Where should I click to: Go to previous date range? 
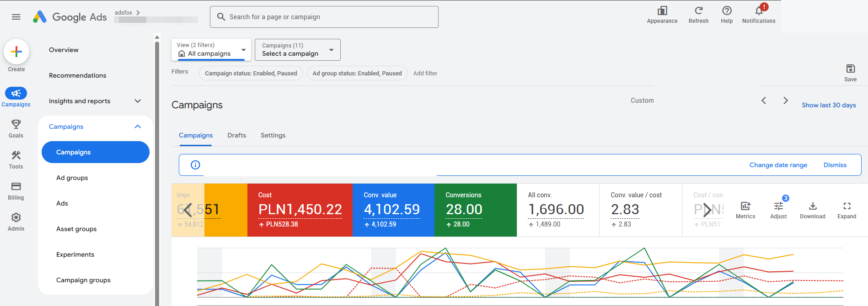coord(764,100)
